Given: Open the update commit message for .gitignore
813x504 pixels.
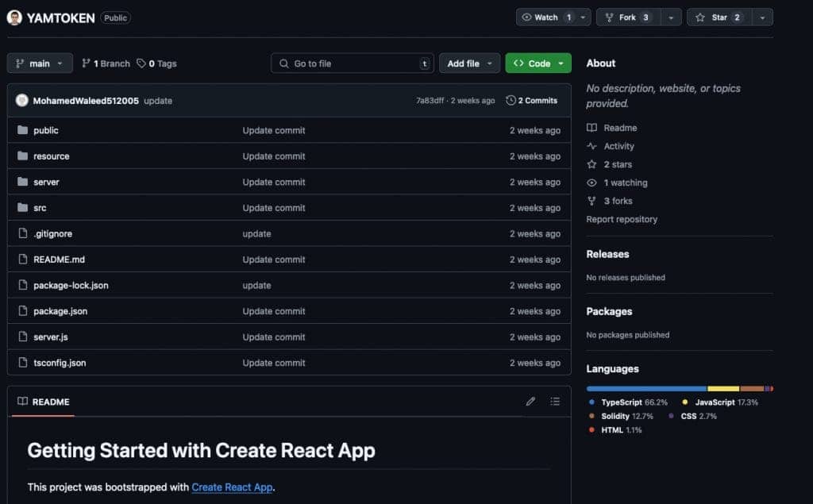Looking at the screenshot, I should [256, 234].
